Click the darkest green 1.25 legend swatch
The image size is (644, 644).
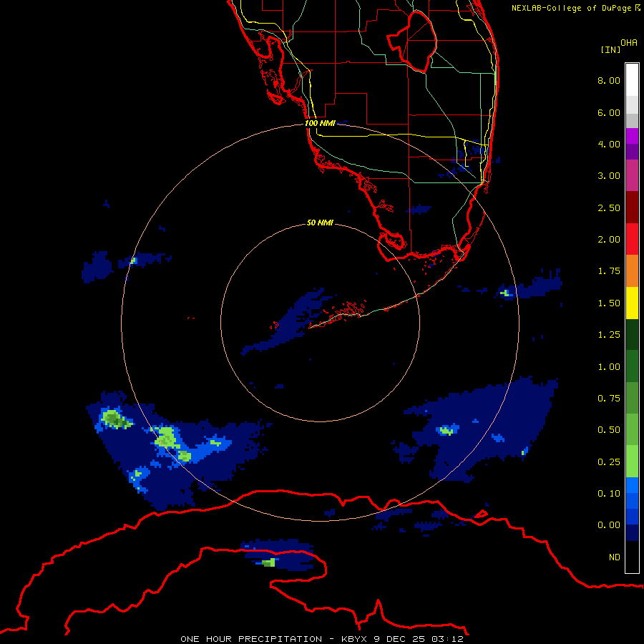[x=632, y=334]
